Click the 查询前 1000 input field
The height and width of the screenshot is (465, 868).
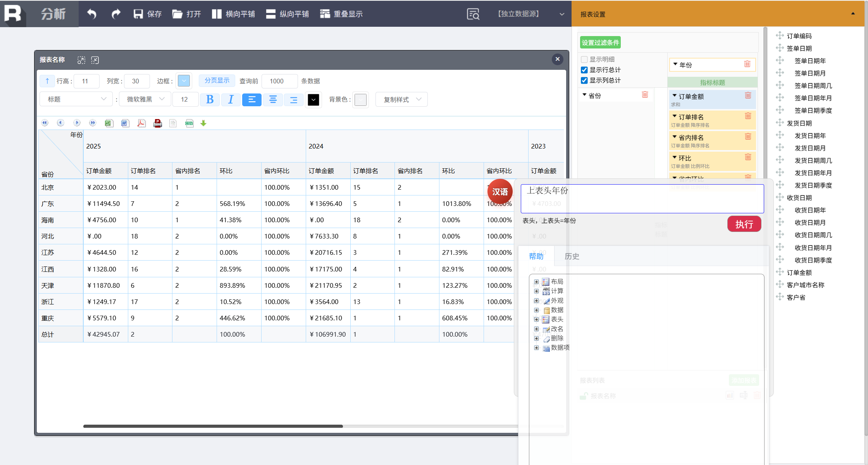[279, 81]
